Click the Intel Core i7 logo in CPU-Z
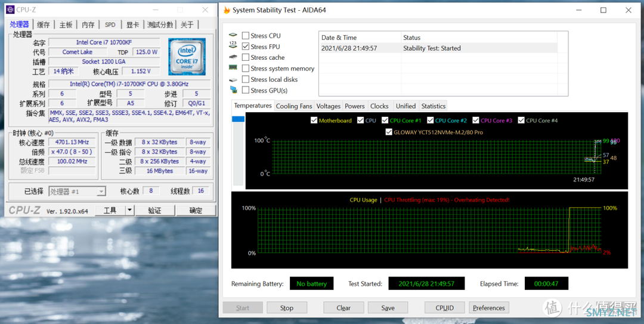The height and width of the screenshot is (324, 644). coord(187,57)
